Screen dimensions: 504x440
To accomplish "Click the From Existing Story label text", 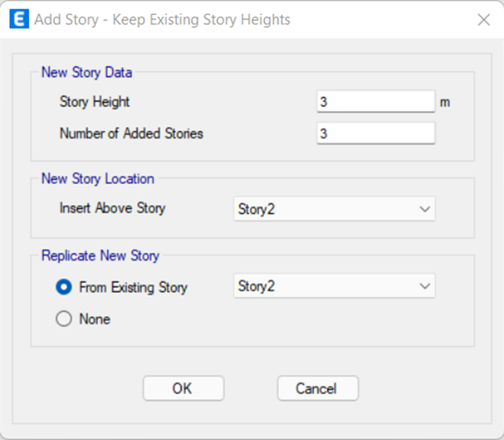I will pyautogui.click(x=134, y=287).
